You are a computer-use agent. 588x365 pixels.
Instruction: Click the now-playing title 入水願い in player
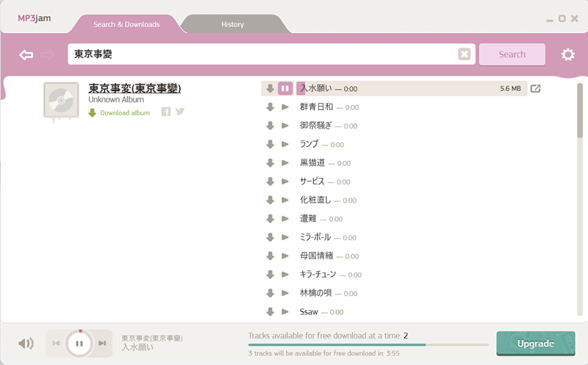pyautogui.click(x=137, y=347)
